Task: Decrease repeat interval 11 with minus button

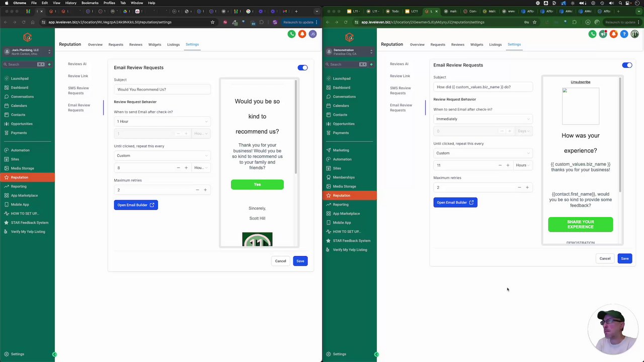Action: point(500,165)
